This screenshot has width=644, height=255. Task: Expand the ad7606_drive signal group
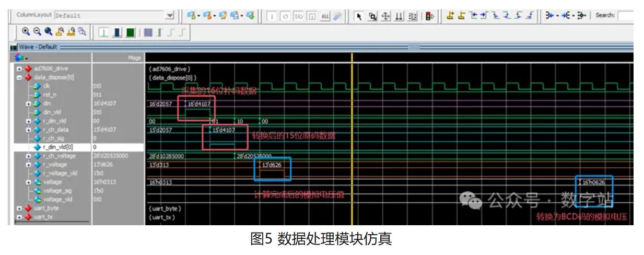[x=19, y=68]
